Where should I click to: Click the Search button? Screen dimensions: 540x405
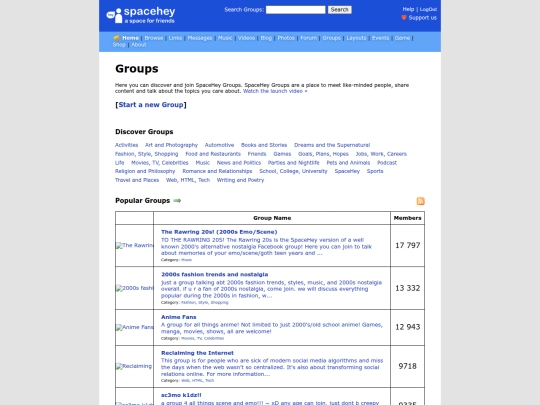click(340, 10)
